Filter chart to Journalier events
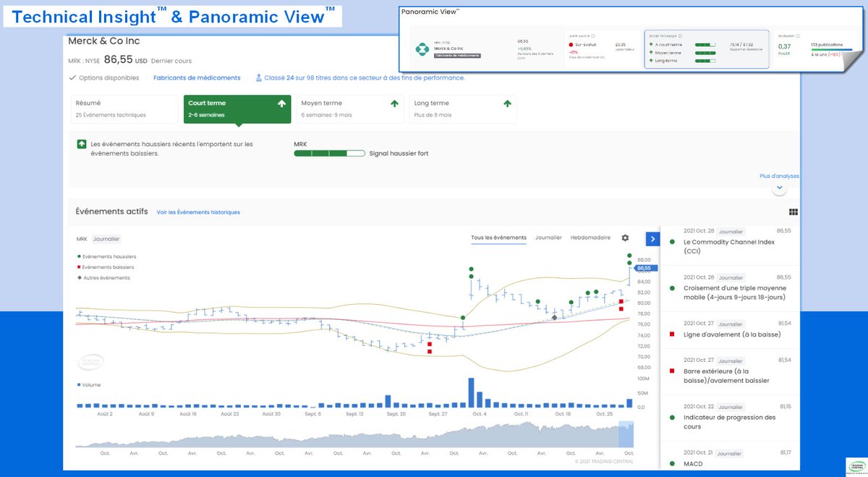The height and width of the screenshot is (477, 868). click(548, 237)
